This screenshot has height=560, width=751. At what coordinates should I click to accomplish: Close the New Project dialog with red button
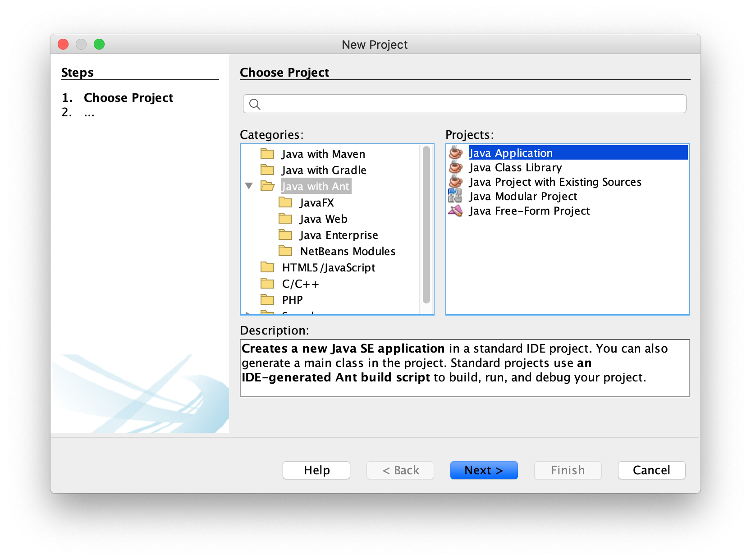63,44
